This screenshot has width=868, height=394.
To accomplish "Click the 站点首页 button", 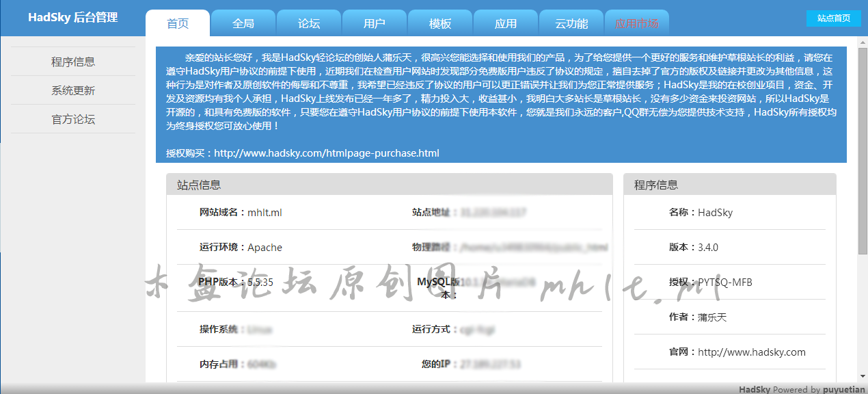I will pyautogui.click(x=834, y=18).
